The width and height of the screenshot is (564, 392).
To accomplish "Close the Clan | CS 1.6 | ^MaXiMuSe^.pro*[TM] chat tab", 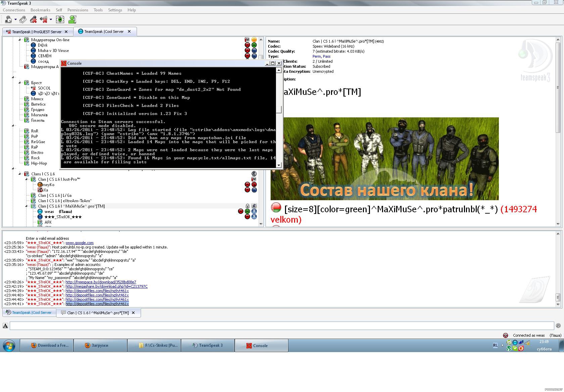I will (133, 313).
